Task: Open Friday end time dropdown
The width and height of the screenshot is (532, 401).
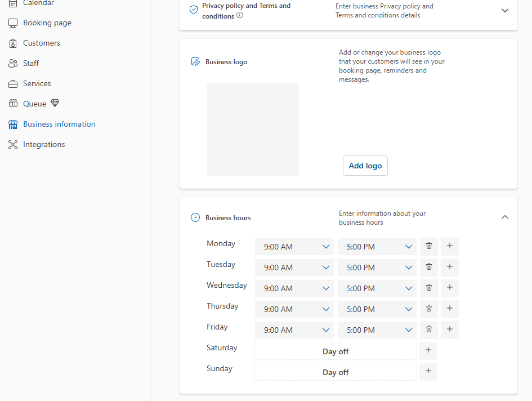Action: [377, 330]
